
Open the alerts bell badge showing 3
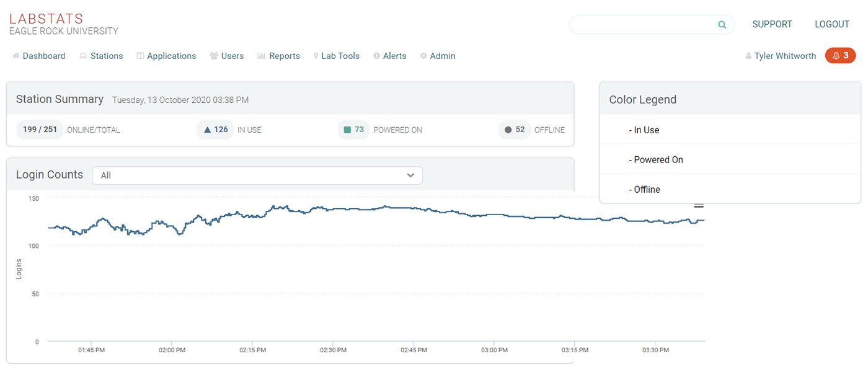click(840, 56)
